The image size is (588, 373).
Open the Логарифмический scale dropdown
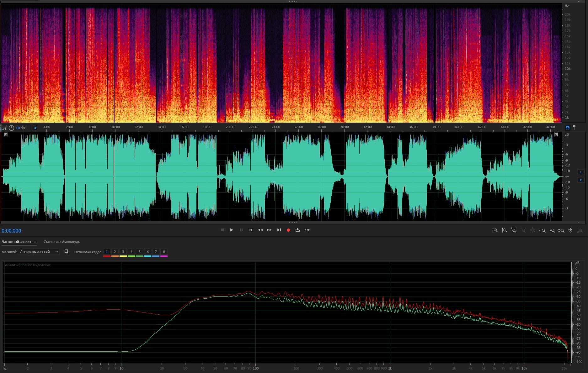pos(39,252)
